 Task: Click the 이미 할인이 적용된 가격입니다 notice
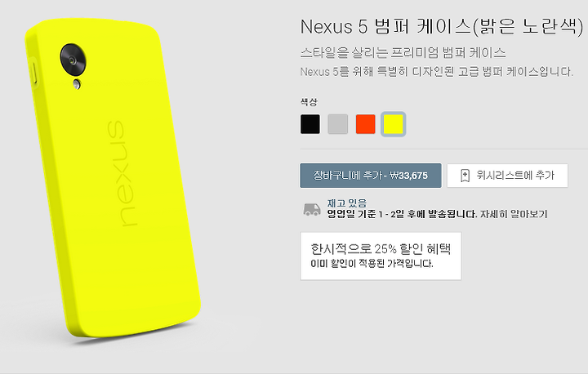[372, 264]
